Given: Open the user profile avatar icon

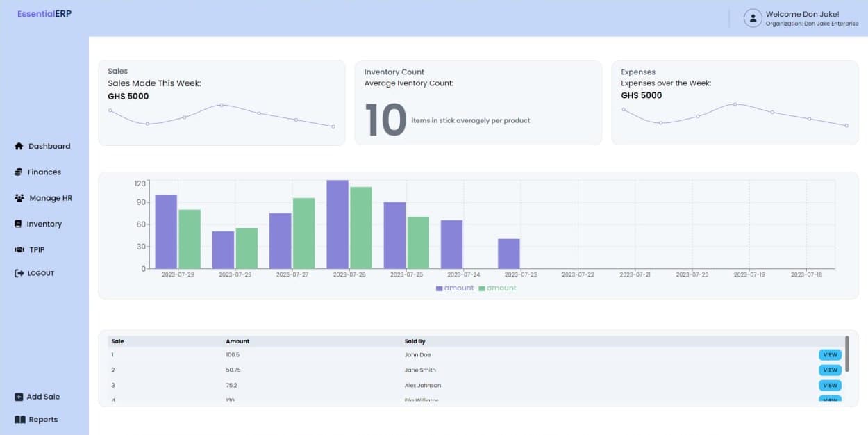Looking at the screenshot, I should click(753, 18).
